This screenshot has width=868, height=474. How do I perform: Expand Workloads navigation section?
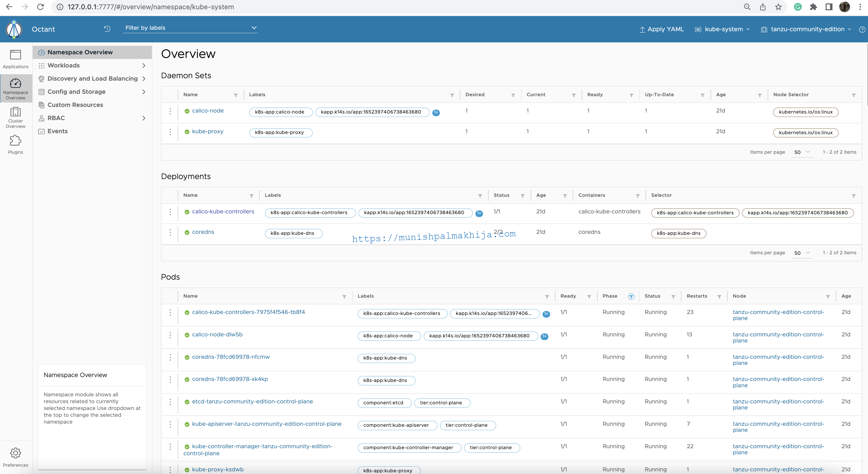(x=144, y=66)
